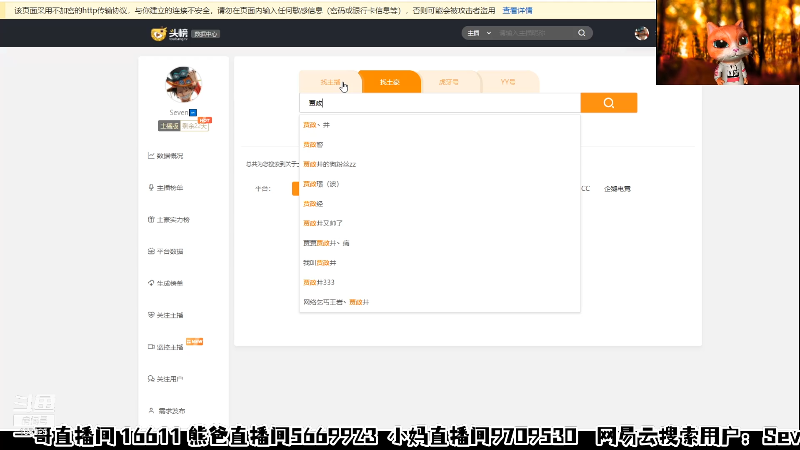Select the suggestion ending in 井又帅了
Screen dimensions: 800x450
(x=440, y=223)
